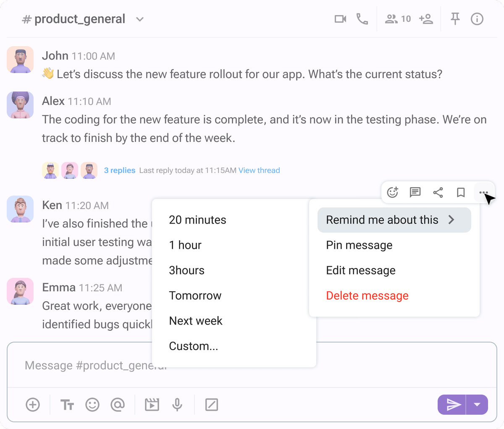
Task: Open the emoji picker in message composer
Action: tap(92, 405)
